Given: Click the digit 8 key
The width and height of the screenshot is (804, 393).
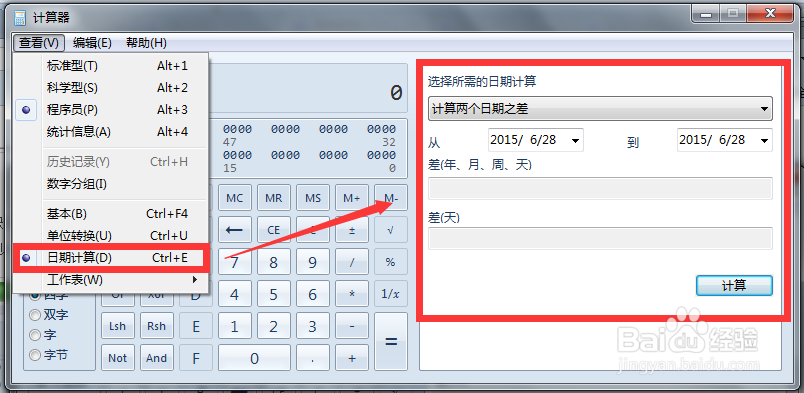Looking at the screenshot, I should click(273, 262).
